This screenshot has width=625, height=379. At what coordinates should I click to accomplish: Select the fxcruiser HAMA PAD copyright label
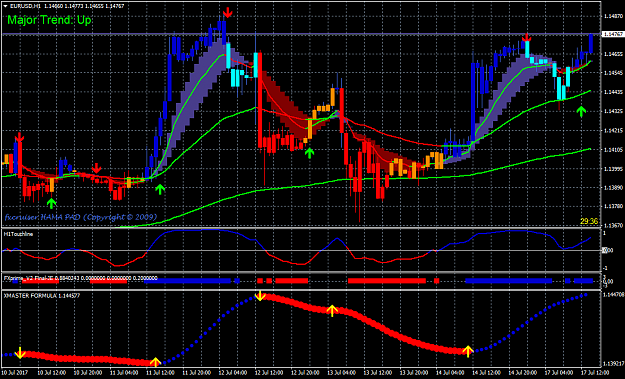tap(81, 217)
